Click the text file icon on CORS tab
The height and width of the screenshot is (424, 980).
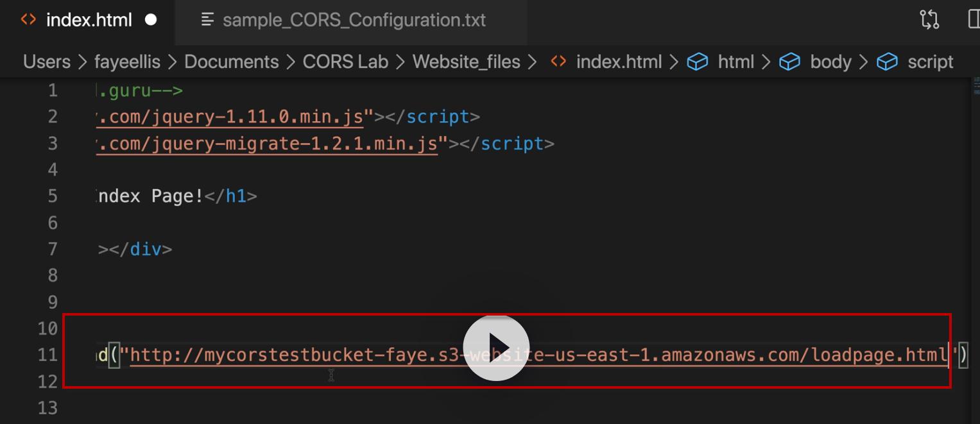[207, 20]
